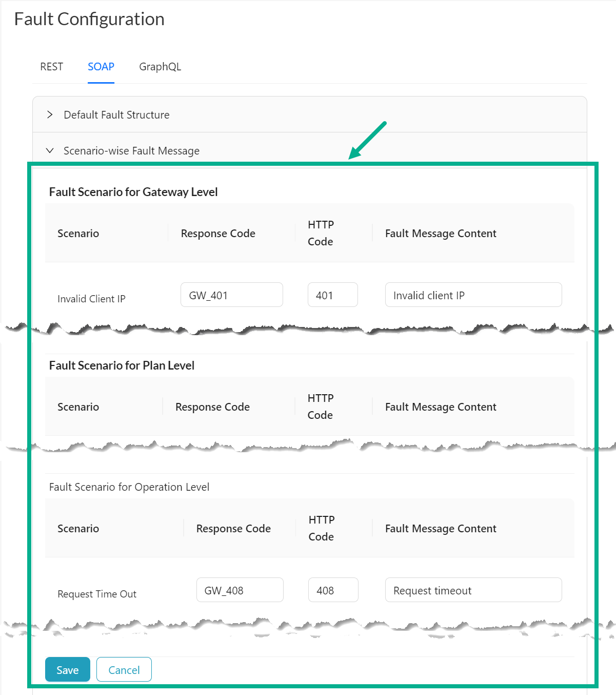Viewport: 616px width, 695px height.
Task: Click the Default Fault Structure panel title
Action: pos(116,115)
